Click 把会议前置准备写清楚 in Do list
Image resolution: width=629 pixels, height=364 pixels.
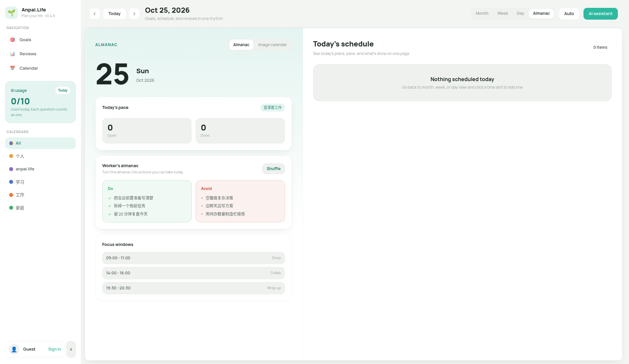[x=134, y=198]
